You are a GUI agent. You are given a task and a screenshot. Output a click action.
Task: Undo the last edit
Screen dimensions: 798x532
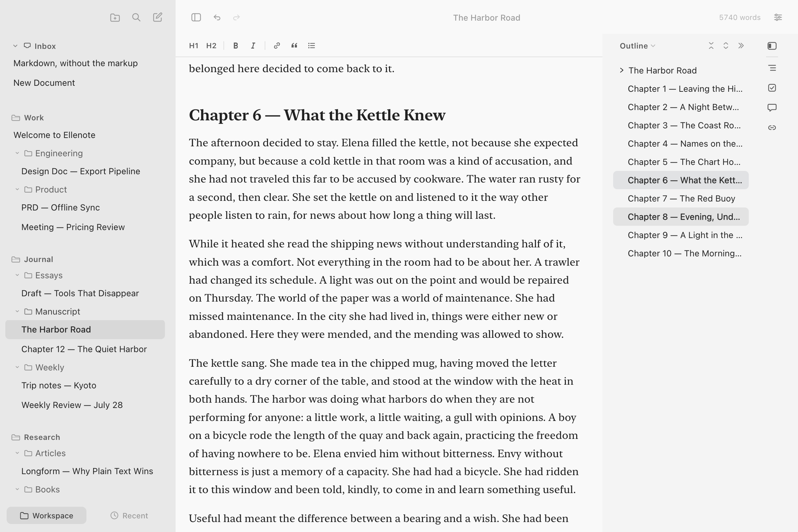(217, 17)
